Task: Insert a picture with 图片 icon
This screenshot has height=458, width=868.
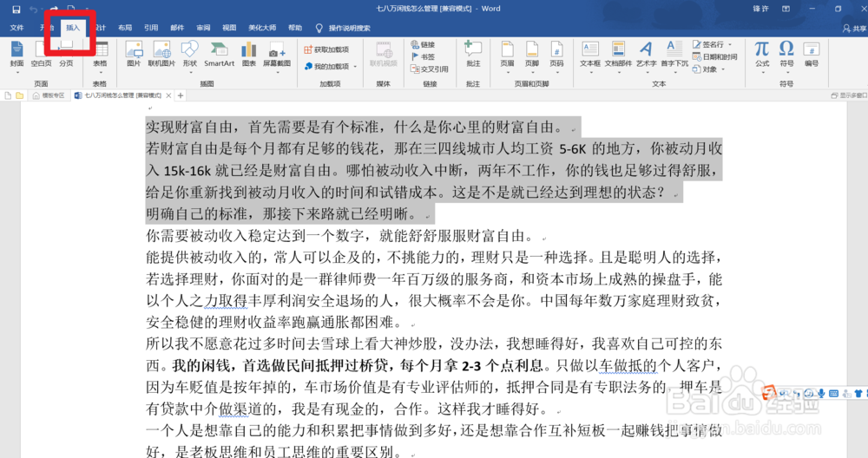Action: coord(134,54)
